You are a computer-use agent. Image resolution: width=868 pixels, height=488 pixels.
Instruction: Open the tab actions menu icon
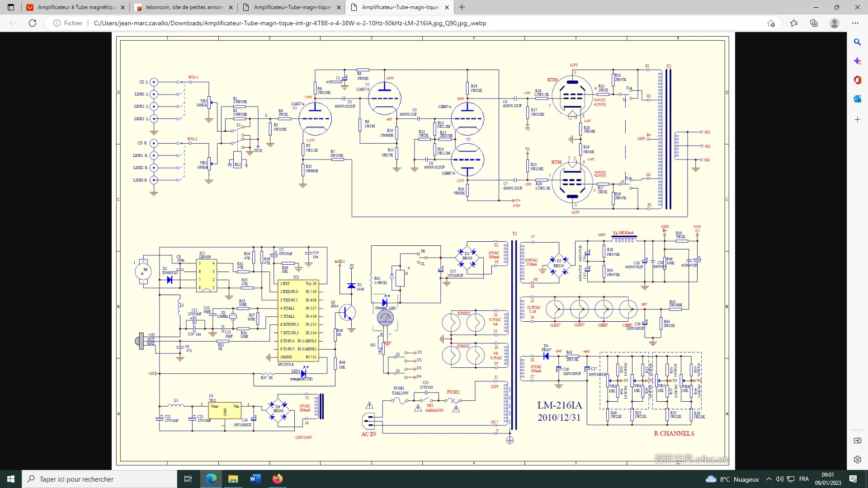click(x=11, y=7)
